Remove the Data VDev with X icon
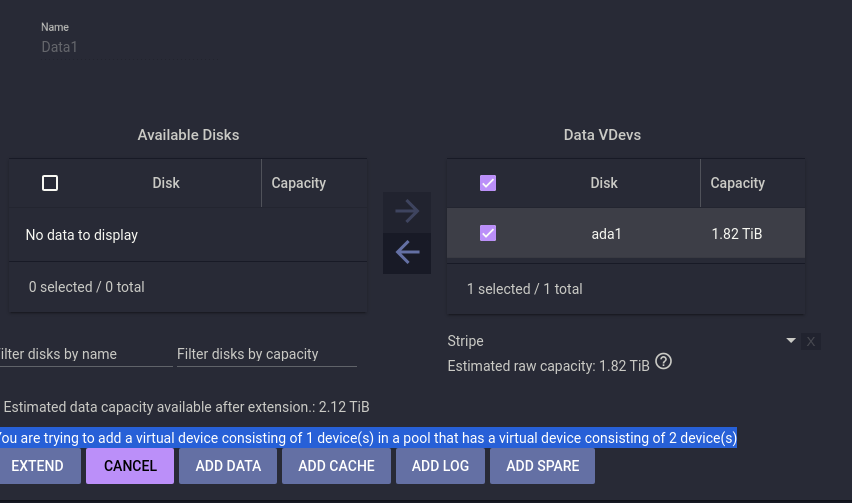The height and width of the screenshot is (503, 852). [811, 342]
